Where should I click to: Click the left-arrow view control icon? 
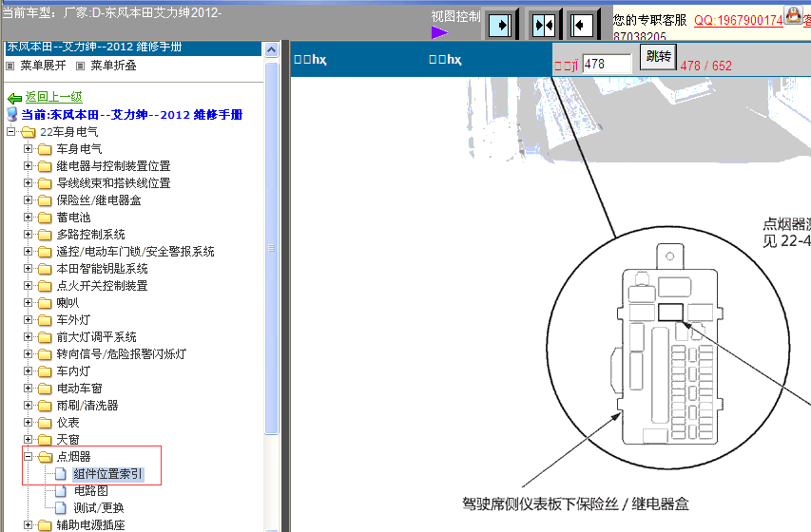point(581,25)
